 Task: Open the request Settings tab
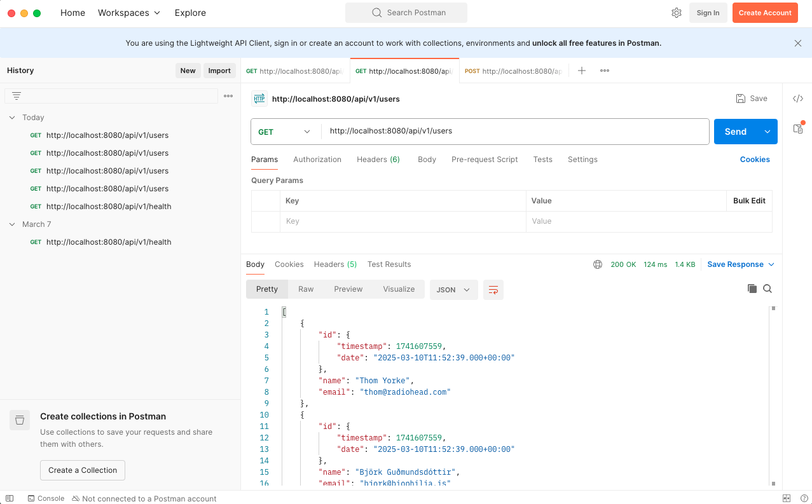(582, 160)
